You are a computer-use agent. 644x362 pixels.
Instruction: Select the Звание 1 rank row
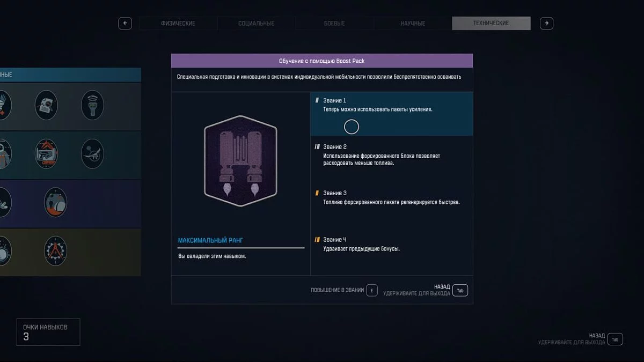(392, 114)
